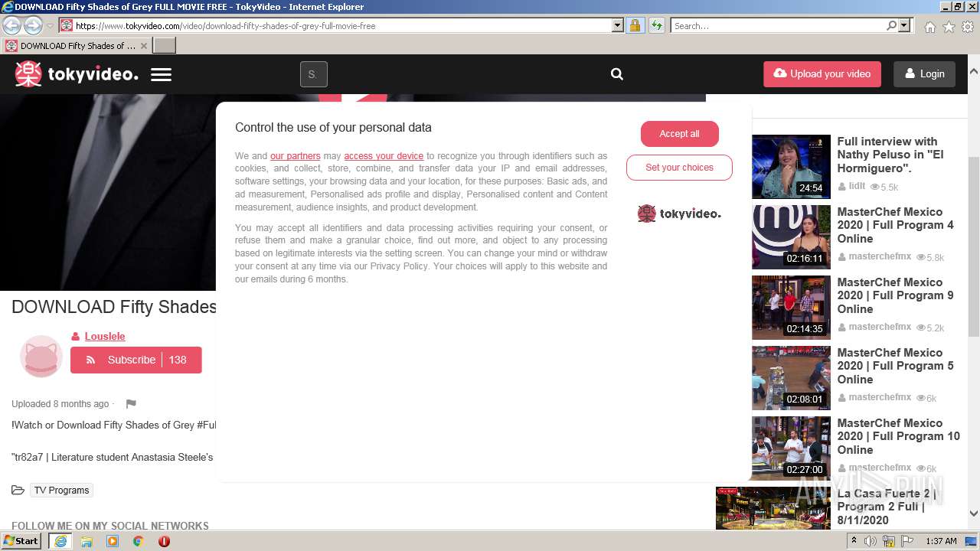Open uploader Louslele profile link

point(105,337)
